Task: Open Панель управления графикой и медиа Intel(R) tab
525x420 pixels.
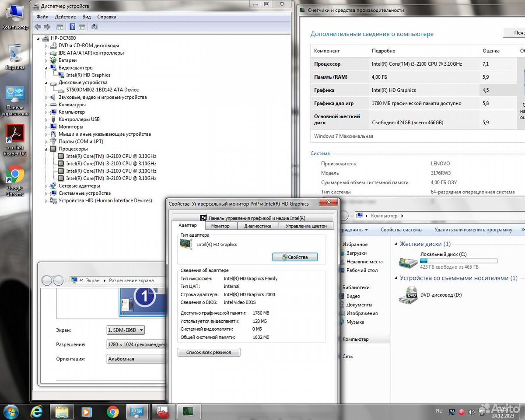Action: (252, 218)
